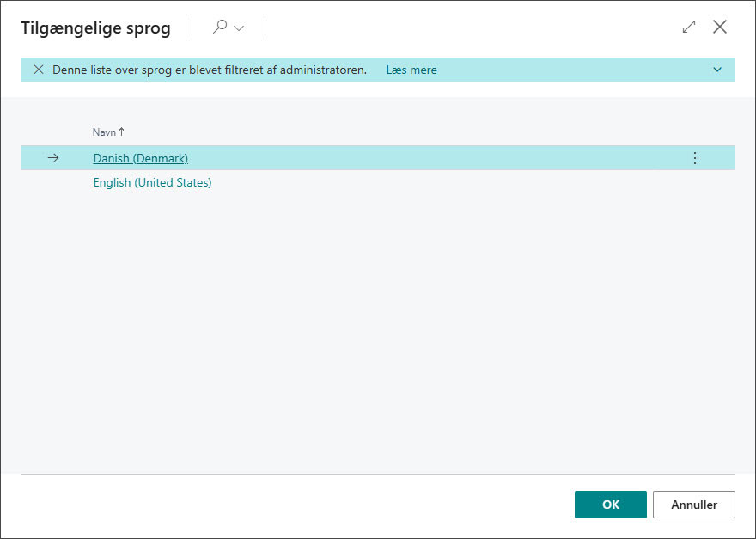The width and height of the screenshot is (756, 539).
Task: Sort by the Navn column header
Action: (x=104, y=132)
